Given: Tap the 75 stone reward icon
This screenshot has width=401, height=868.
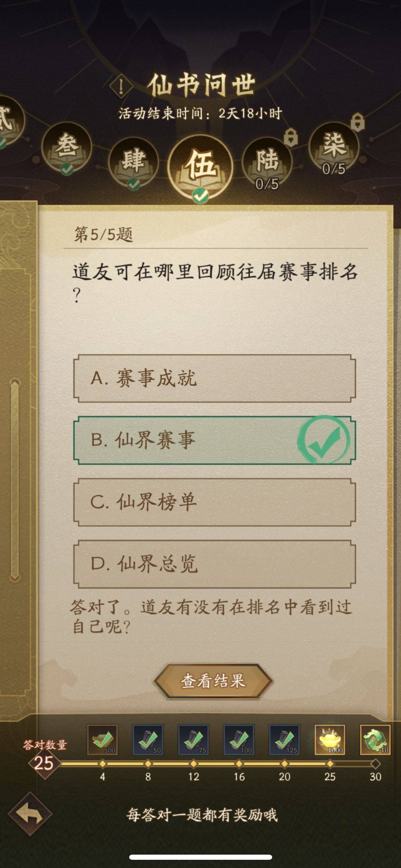Looking at the screenshot, I should click(193, 739).
